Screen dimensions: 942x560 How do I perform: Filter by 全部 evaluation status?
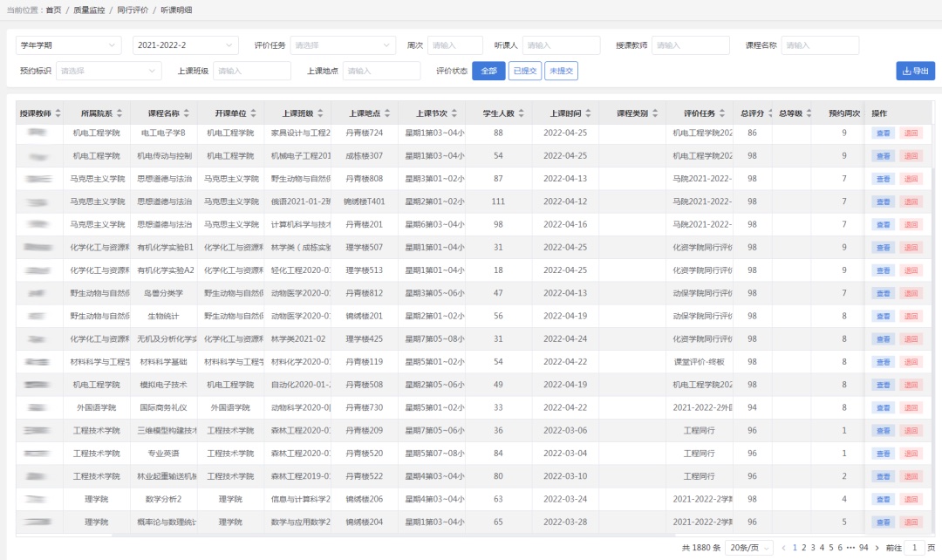pyautogui.click(x=488, y=72)
